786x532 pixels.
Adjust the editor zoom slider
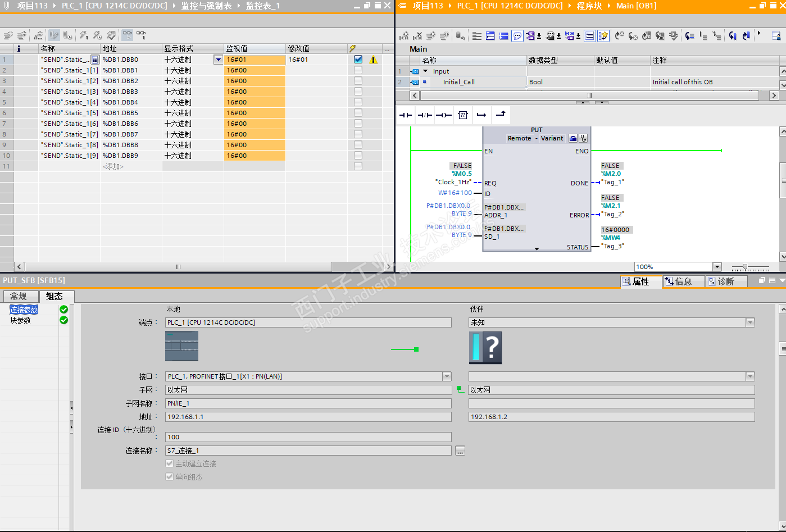[x=745, y=267]
